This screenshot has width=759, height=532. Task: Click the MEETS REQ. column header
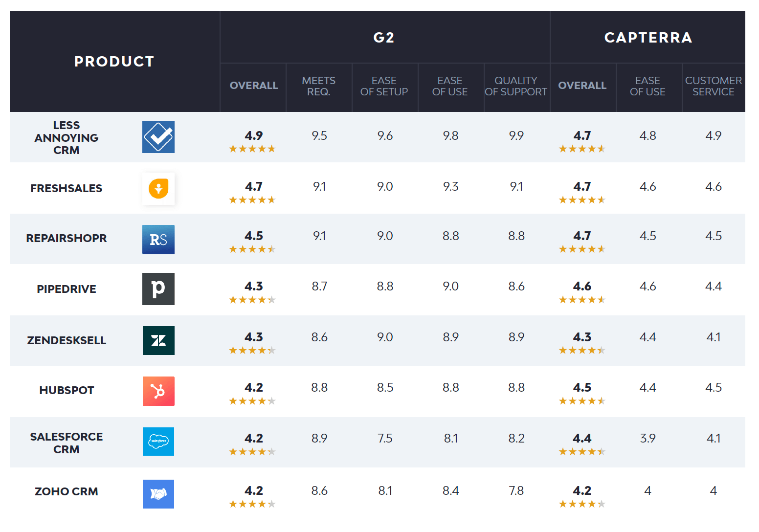(x=318, y=86)
